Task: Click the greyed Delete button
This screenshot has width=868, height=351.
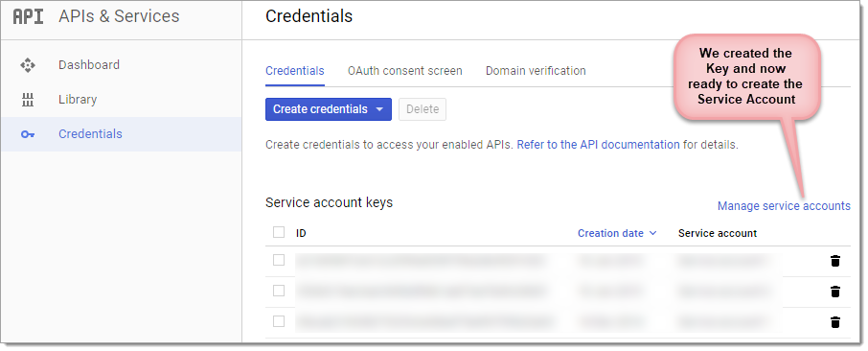Action: point(423,109)
